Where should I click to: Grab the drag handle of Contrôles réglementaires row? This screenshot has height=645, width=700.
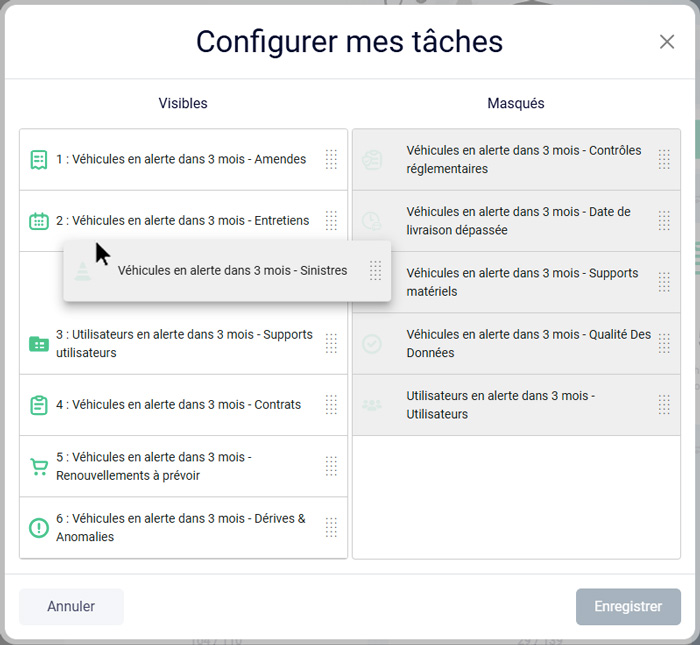[x=664, y=159]
